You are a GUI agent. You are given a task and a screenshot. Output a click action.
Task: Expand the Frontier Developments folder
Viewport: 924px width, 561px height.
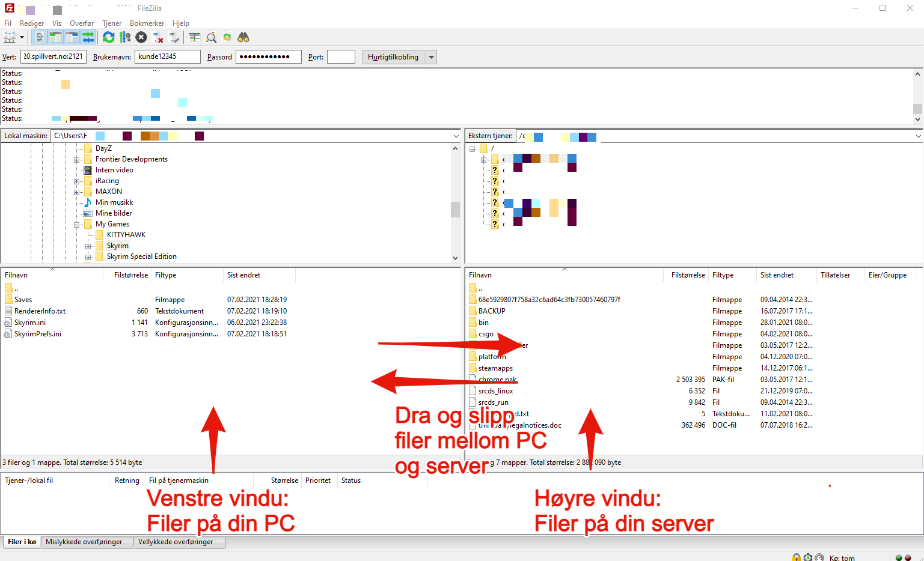[77, 160]
